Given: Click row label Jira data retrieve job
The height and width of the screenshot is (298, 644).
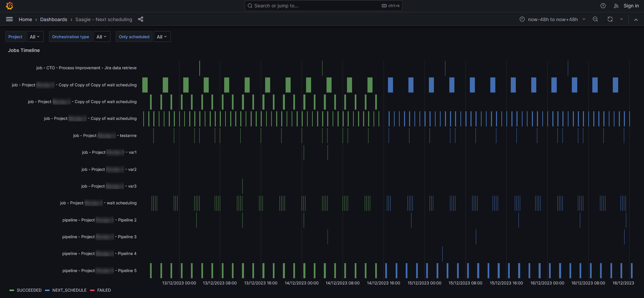Looking at the screenshot, I should (x=86, y=68).
